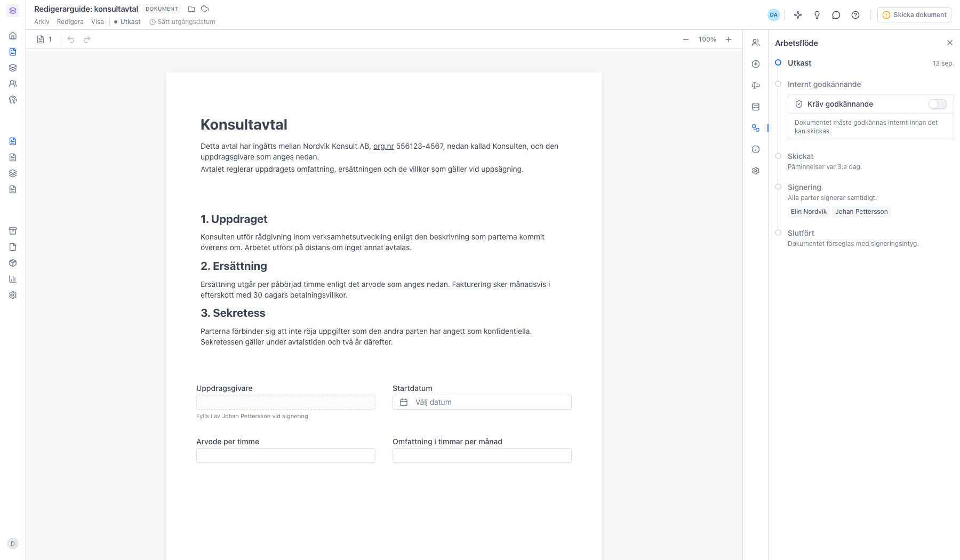The image size is (960, 560).
Task: Open the Startdatum date picker
Action: [x=482, y=402]
